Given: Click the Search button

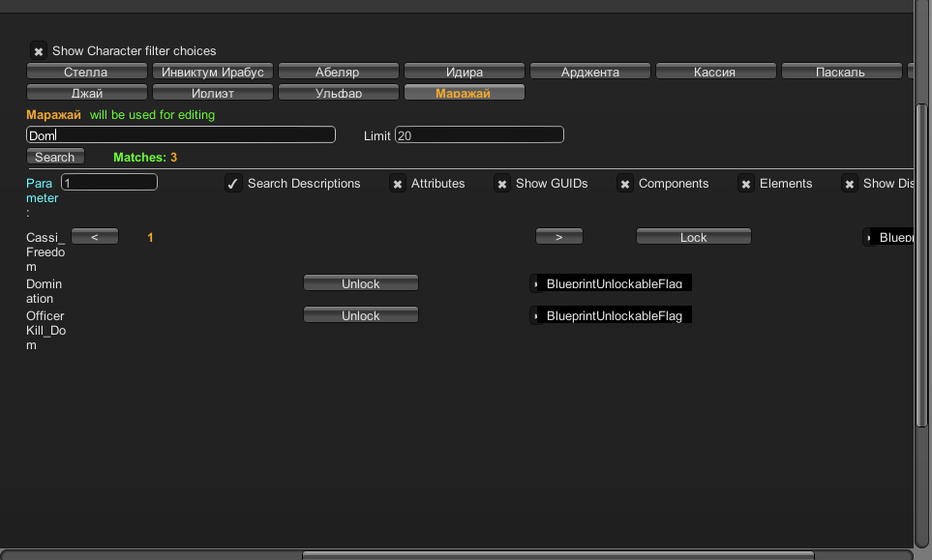Looking at the screenshot, I should point(55,157).
